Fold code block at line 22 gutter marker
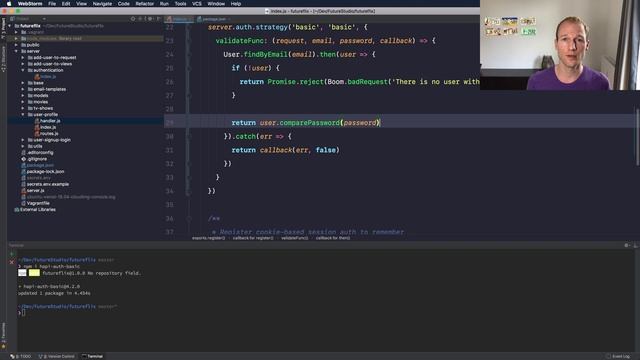Viewport: 640px width, 360px height. pos(188,27)
